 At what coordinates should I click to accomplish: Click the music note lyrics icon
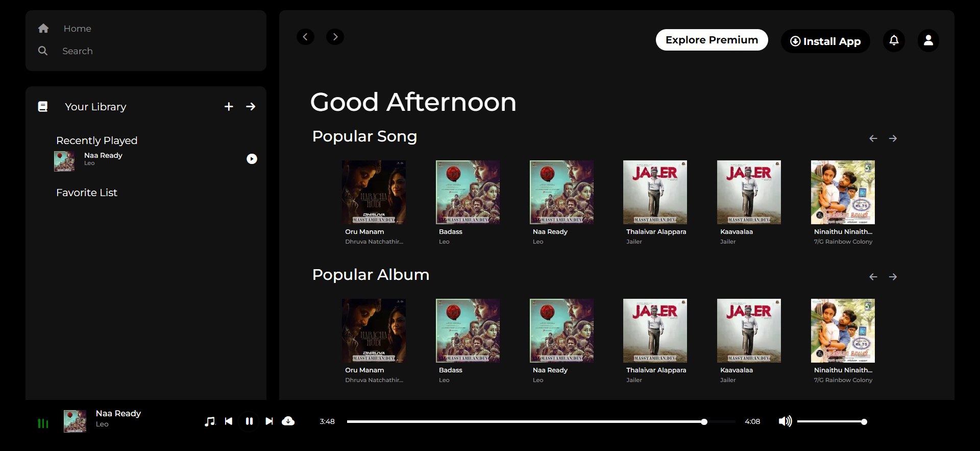click(210, 421)
